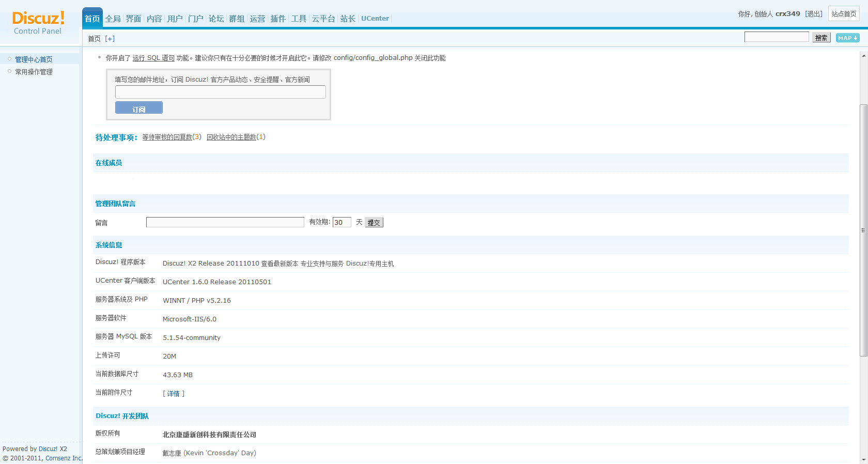Go to 站点首页 site home
This screenshot has height=464, width=868.
pos(844,14)
